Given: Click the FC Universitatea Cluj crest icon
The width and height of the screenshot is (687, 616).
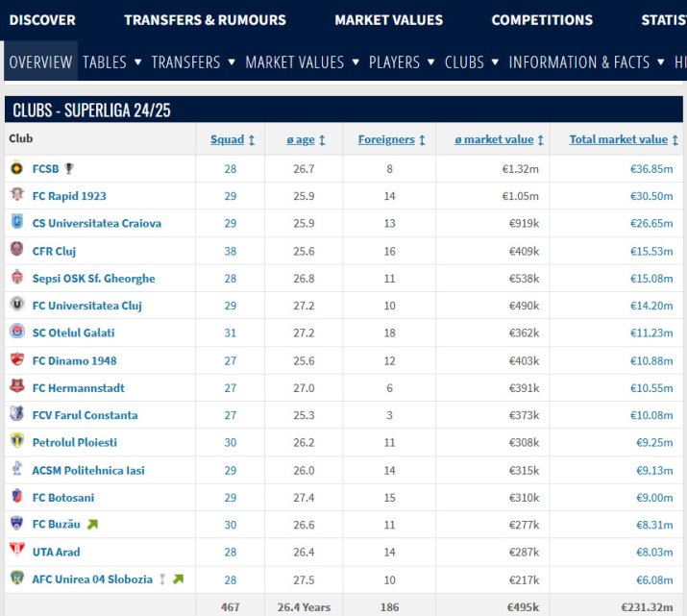Looking at the screenshot, I should click(x=16, y=304).
